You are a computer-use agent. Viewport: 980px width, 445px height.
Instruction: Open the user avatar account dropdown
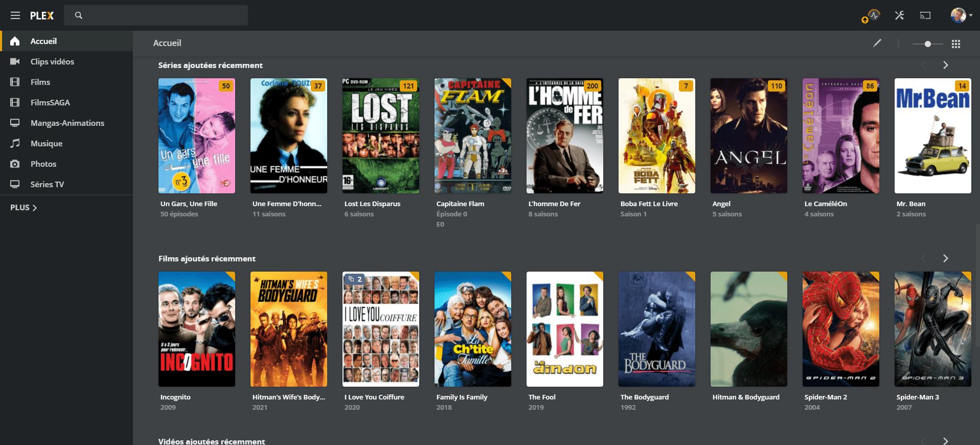(x=961, y=15)
